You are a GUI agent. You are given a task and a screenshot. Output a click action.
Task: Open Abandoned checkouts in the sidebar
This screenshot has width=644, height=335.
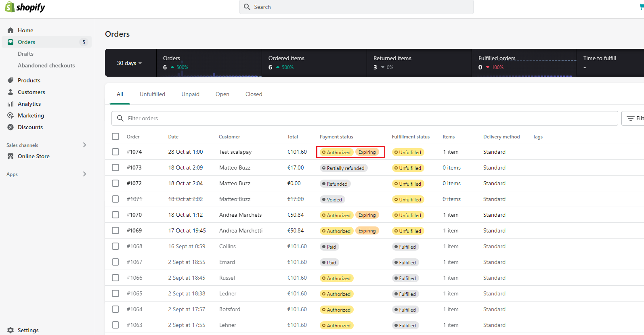46,65
